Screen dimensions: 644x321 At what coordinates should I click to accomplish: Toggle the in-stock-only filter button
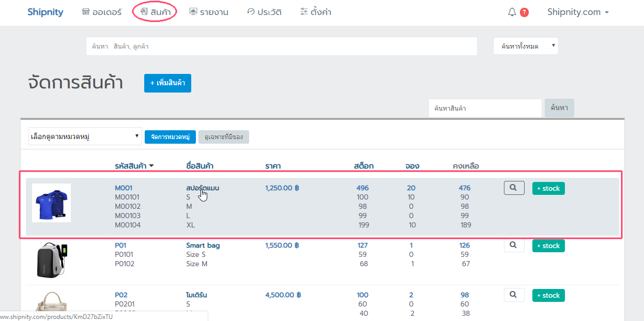223,137
